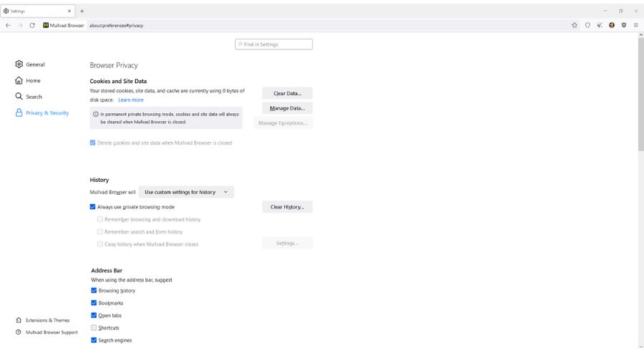The width and height of the screenshot is (644, 351).
Task: Click the Address Bar section heading
Action: coord(107,271)
